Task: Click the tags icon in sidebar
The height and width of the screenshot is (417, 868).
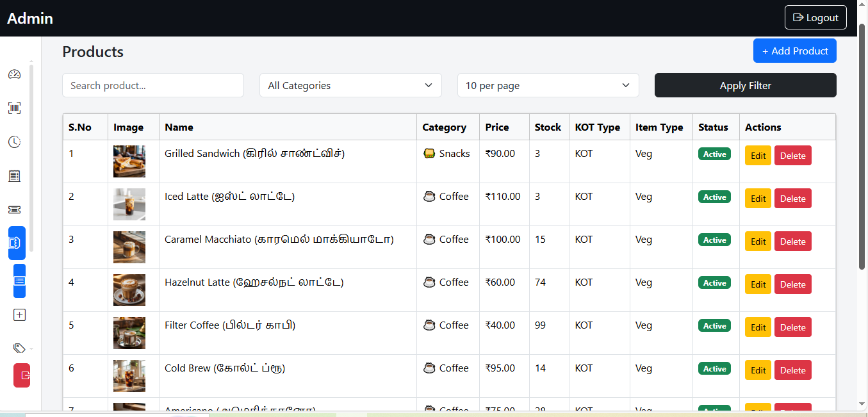Action: coord(19,348)
